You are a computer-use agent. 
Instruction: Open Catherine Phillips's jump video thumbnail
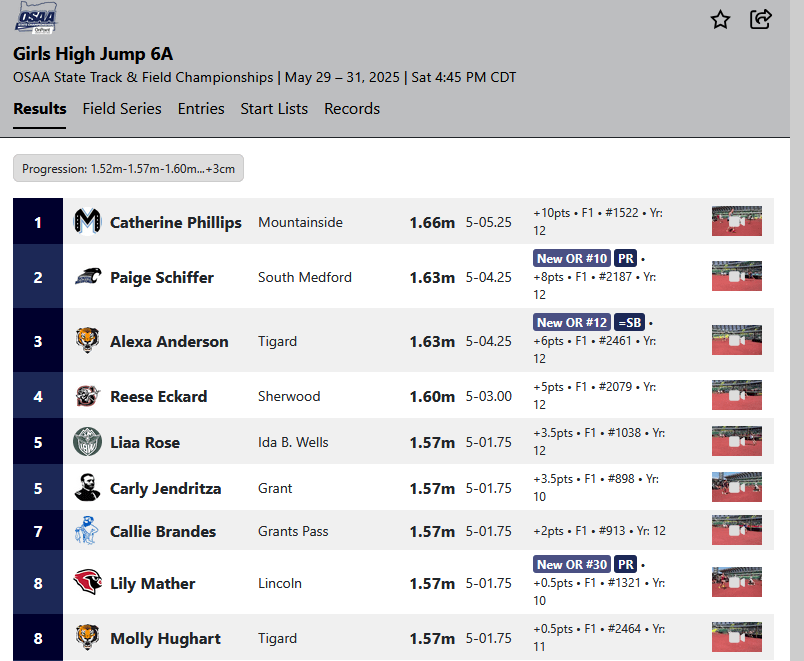tap(737, 221)
